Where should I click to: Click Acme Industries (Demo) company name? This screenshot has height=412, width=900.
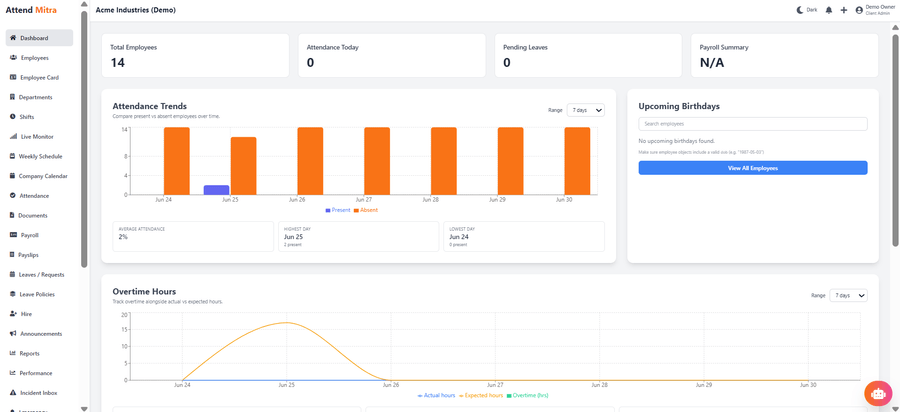point(135,10)
